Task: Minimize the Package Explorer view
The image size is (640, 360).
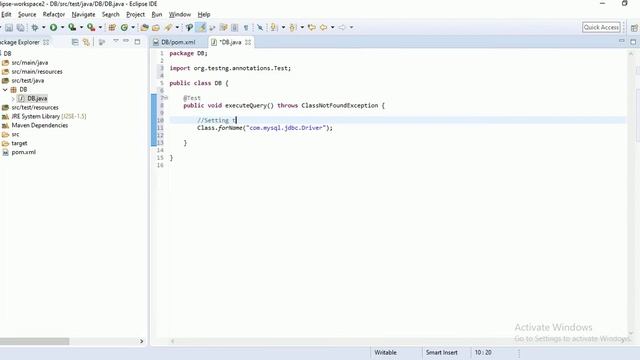Action: coord(126,41)
